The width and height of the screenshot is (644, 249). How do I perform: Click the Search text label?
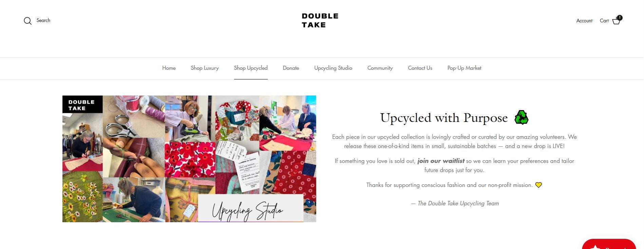(43, 20)
